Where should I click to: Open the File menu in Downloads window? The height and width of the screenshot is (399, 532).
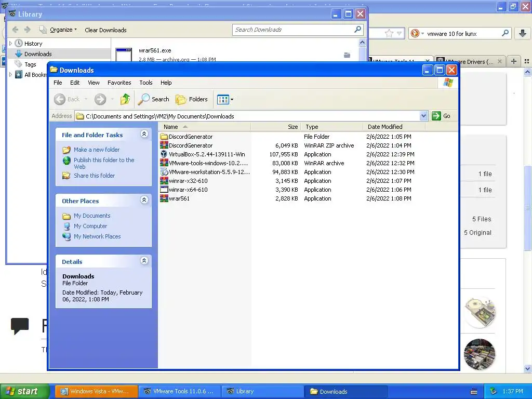pos(58,83)
